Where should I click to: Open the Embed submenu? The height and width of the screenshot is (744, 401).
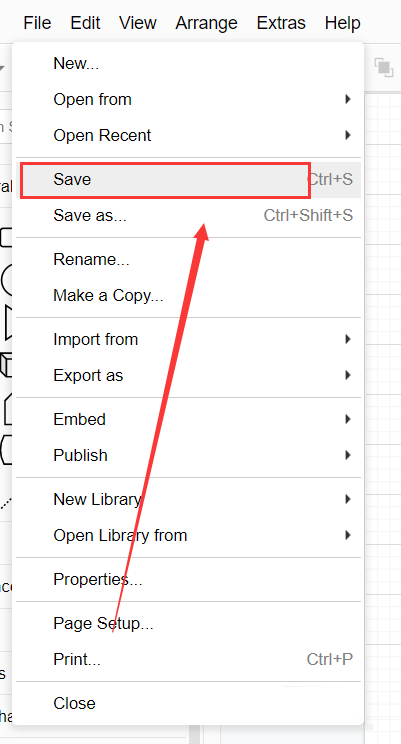tap(188, 419)
